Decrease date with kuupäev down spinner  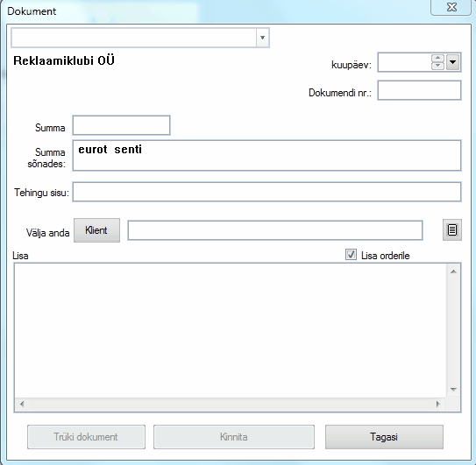[x=437, y=66]
